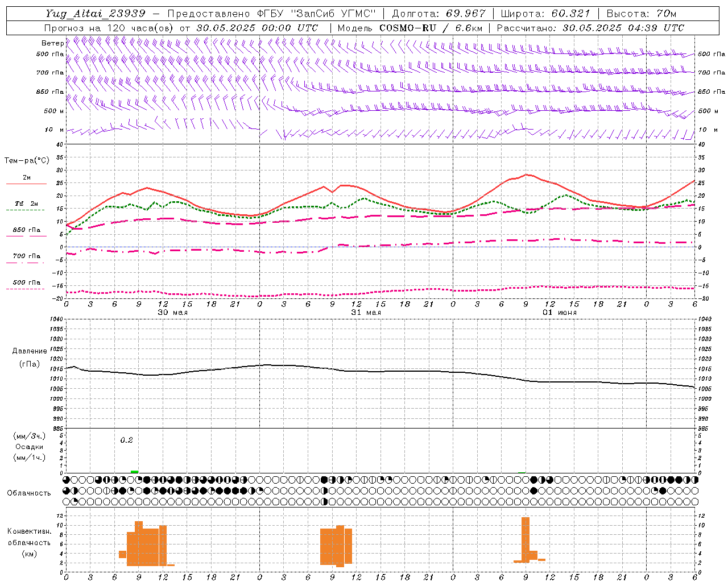Click the "Высота: 70м" elevation text
This screenshot has height=582, width=728.
point(642,14)
